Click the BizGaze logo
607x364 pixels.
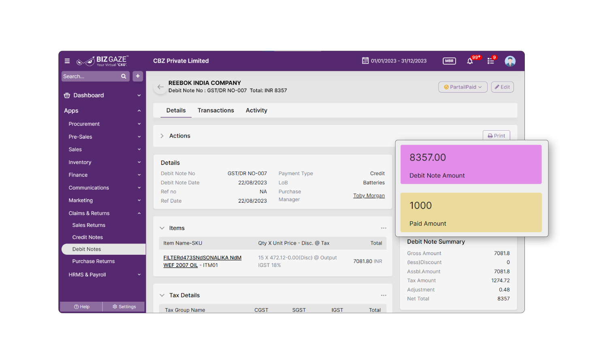pos(102,61)
